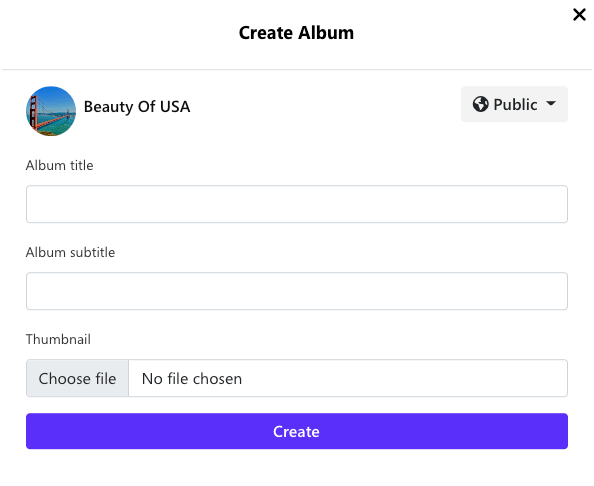Click inside the Album title field
This screenshot has width=594, height=486.
297,204
